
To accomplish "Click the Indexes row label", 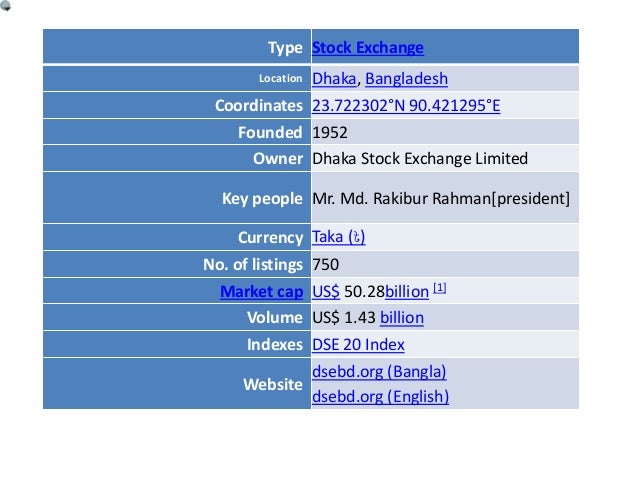I will (x=275, y=344).
